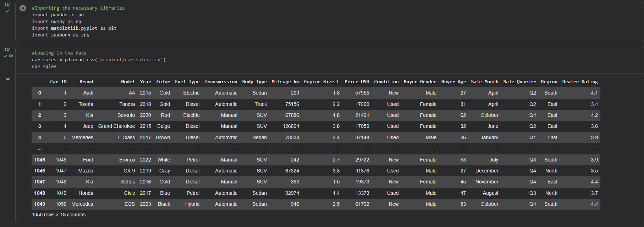
Task: Click the Buyer_Gender column header
Action: click(420, 82)
